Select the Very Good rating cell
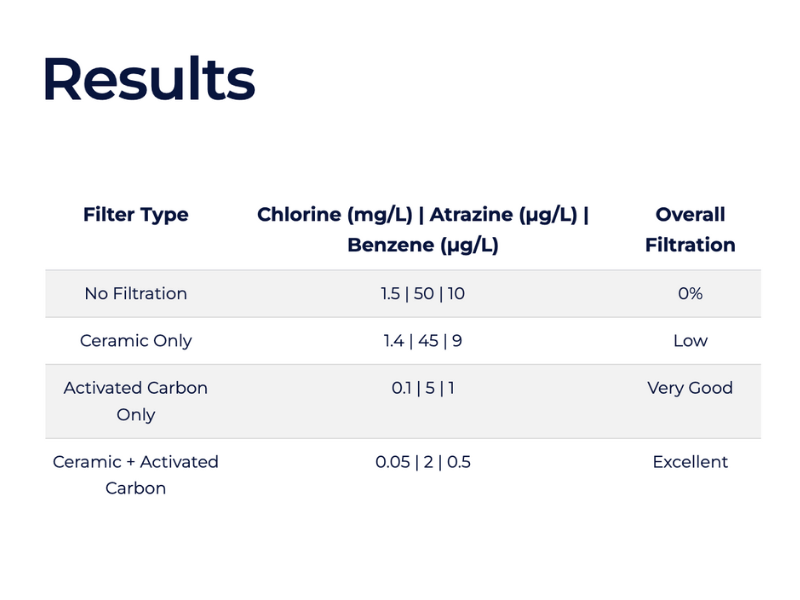Image resolution: width=800 pixels, height=600 pixels. 690,388
